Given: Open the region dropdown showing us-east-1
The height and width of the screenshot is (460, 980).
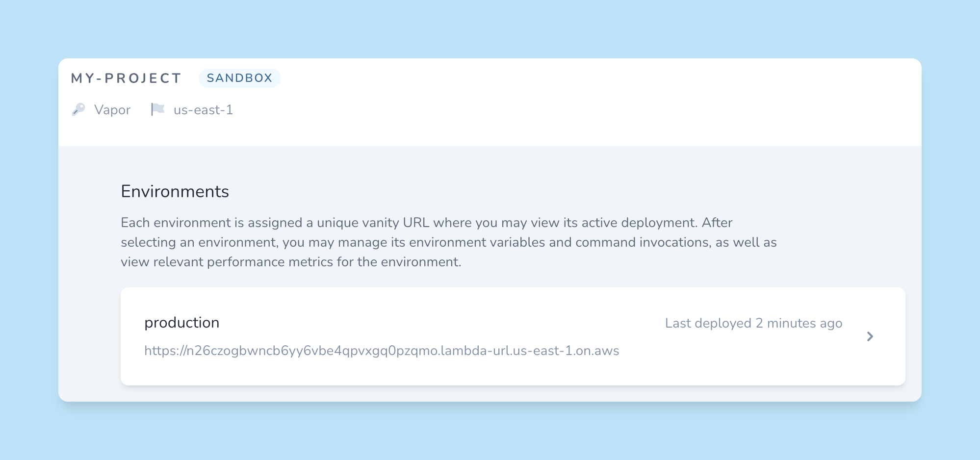Looking at the screenshot, I should click(204, 109).
